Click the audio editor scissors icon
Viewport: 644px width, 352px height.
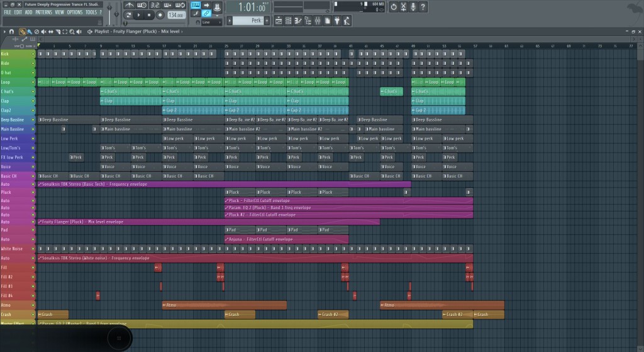403,7
